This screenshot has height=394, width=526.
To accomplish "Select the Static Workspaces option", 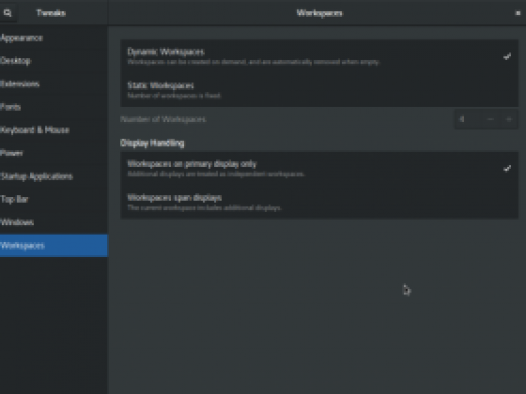I will click(319, 90).
